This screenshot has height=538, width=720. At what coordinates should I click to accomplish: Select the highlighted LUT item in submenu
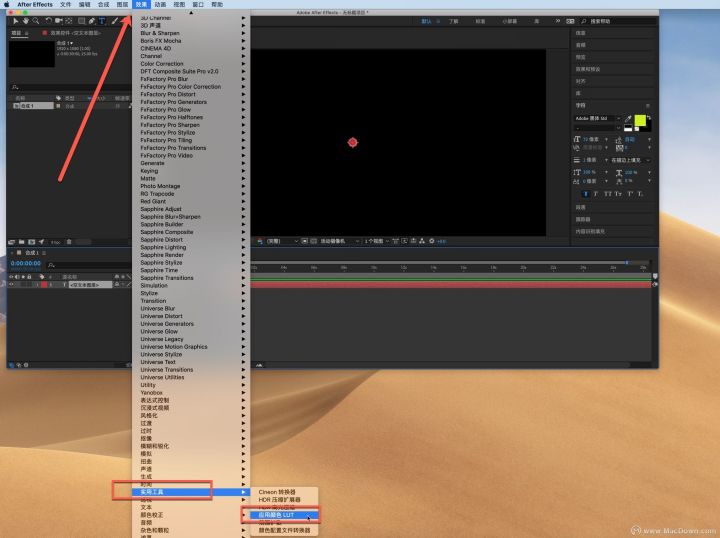284,515
